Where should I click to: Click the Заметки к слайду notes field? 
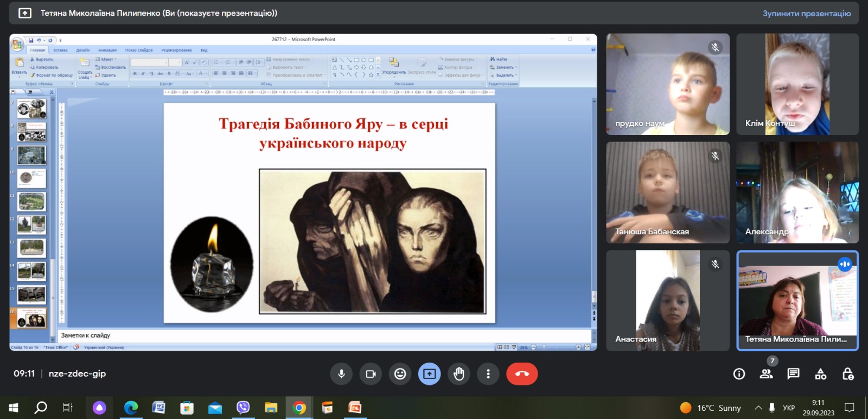coord(324,336)
